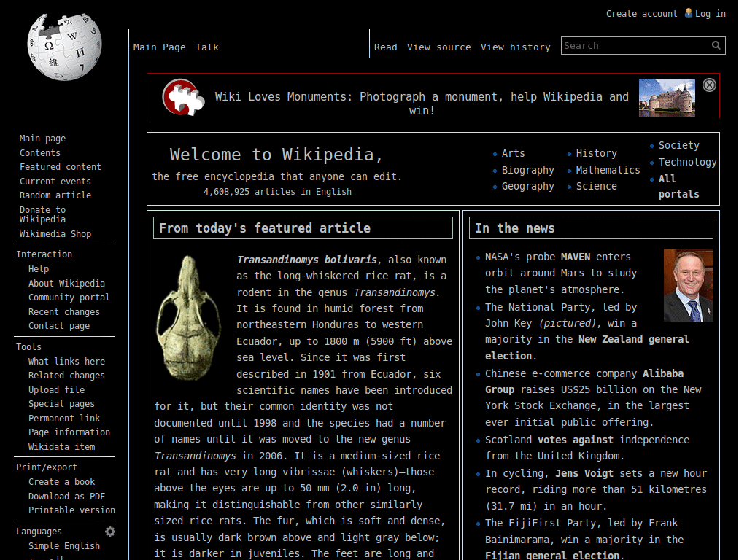The image size is (747, 560).
Task: Open Related changes link
Action: pyautogui.click(x=66, y=376)
